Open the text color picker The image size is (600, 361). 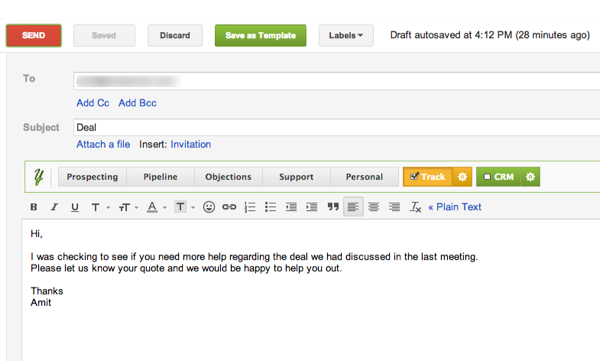[157, 207]
